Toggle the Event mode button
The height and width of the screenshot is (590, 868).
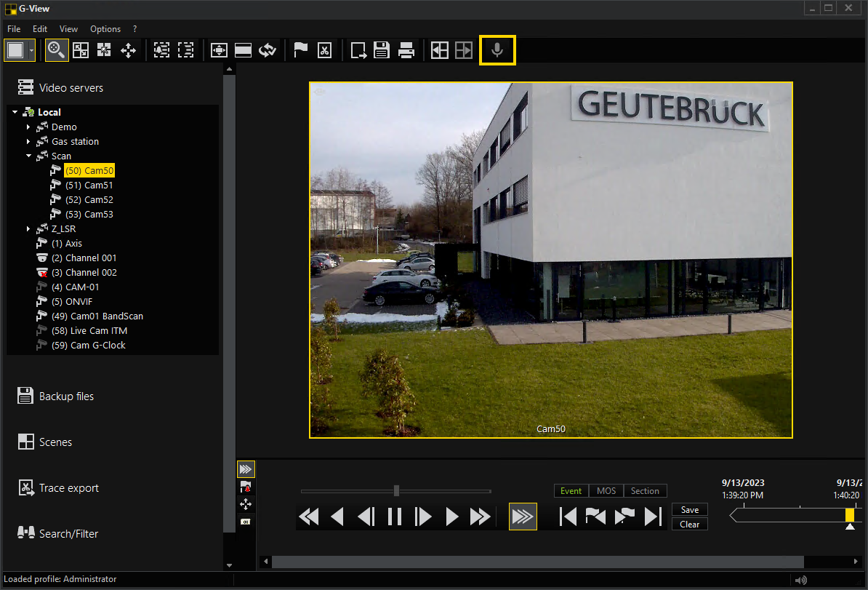(x=571, y=491)
